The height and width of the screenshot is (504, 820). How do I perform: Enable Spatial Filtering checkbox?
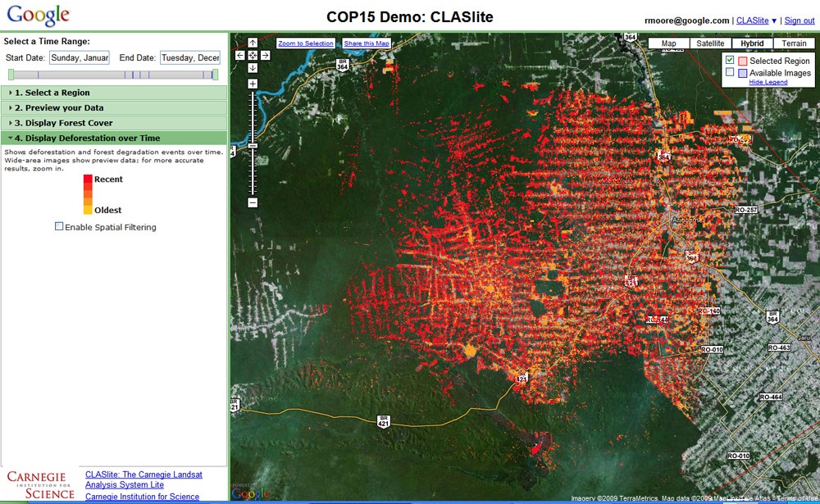[59, 227]
